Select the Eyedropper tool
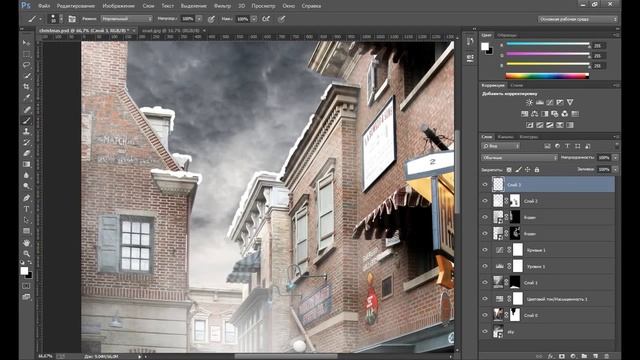Viewport: 640px width, 360px height. (x=27, y=98)
